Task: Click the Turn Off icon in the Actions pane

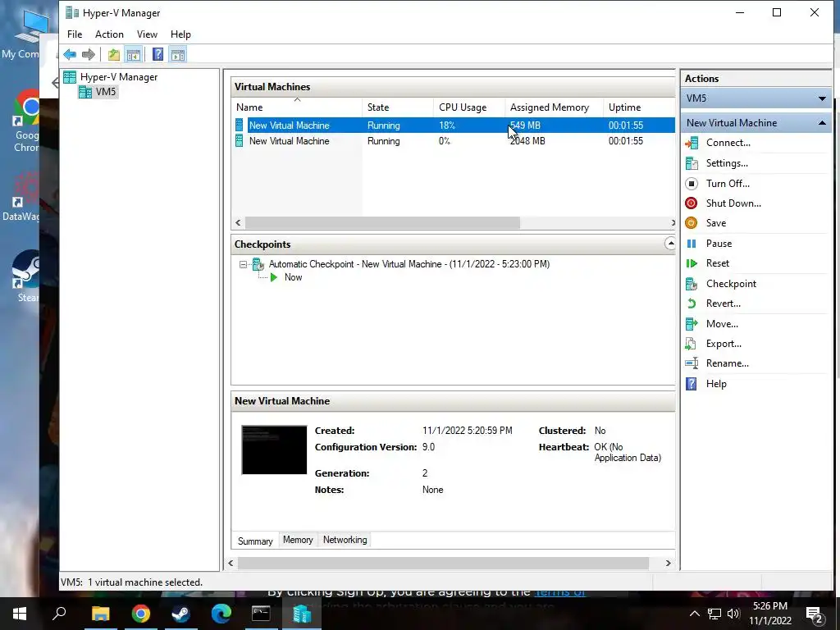Action: pos(692,184)
